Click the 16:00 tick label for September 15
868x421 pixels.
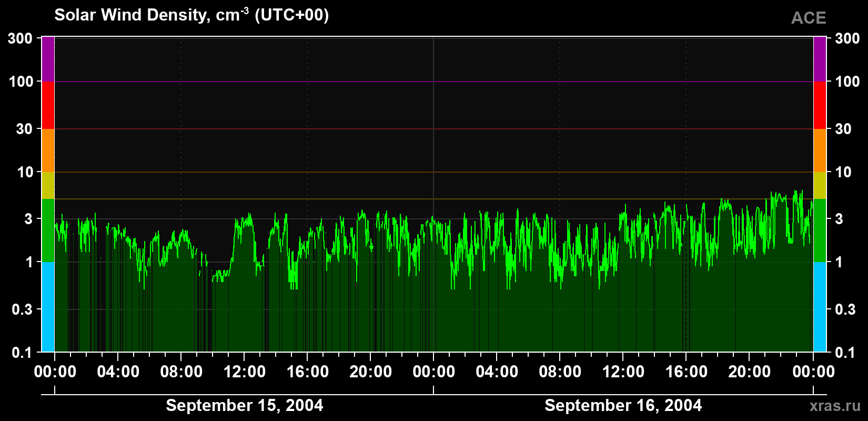coord(307,372)
